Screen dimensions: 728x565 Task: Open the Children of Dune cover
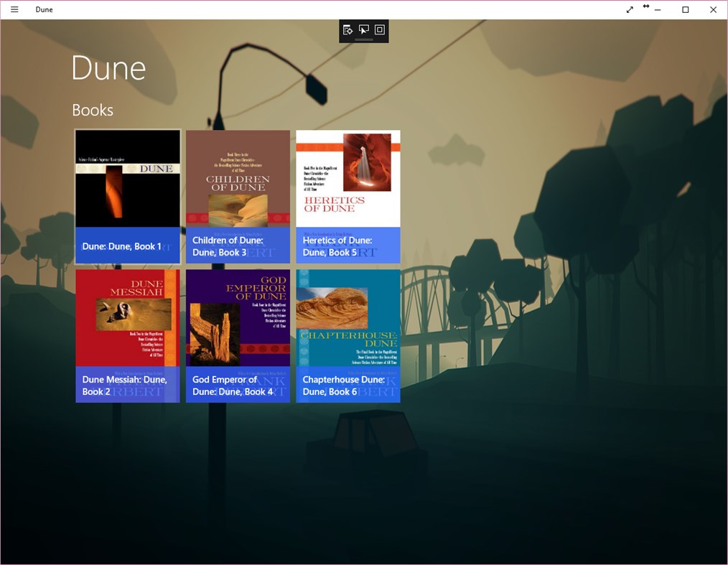[x=238, y=178]
